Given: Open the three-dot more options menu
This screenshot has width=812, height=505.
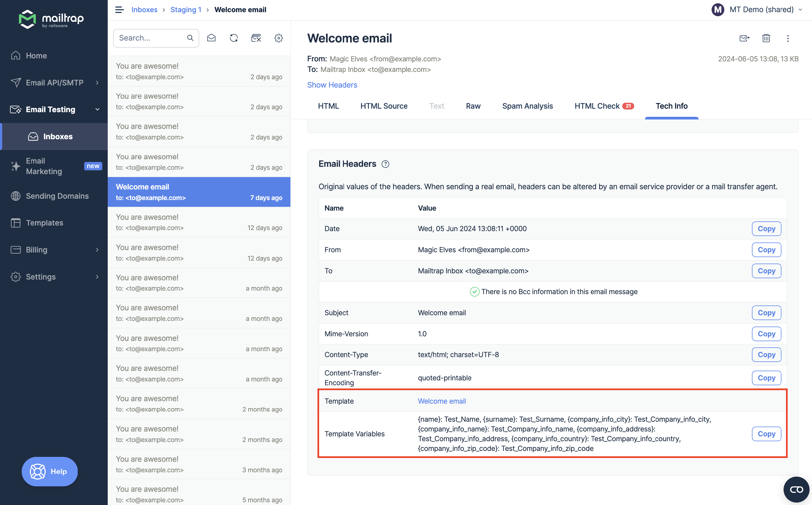Looking at the screenshot, I should pos(788,38).
